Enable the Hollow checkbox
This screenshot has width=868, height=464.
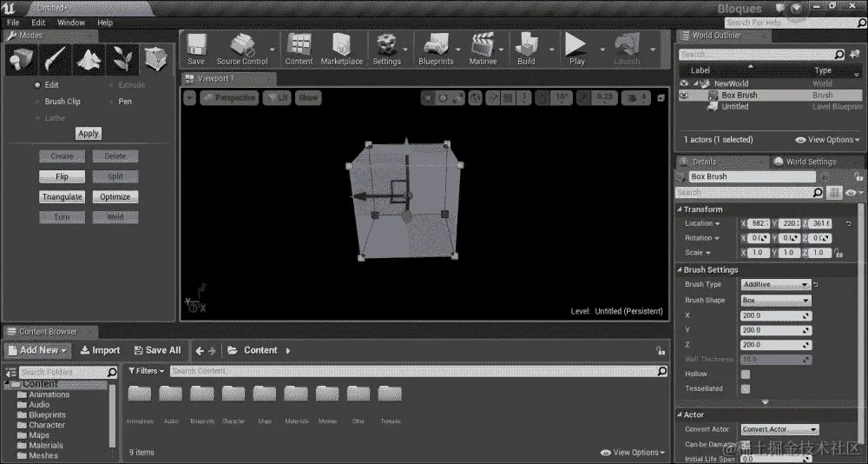click(x=746, y=375)
